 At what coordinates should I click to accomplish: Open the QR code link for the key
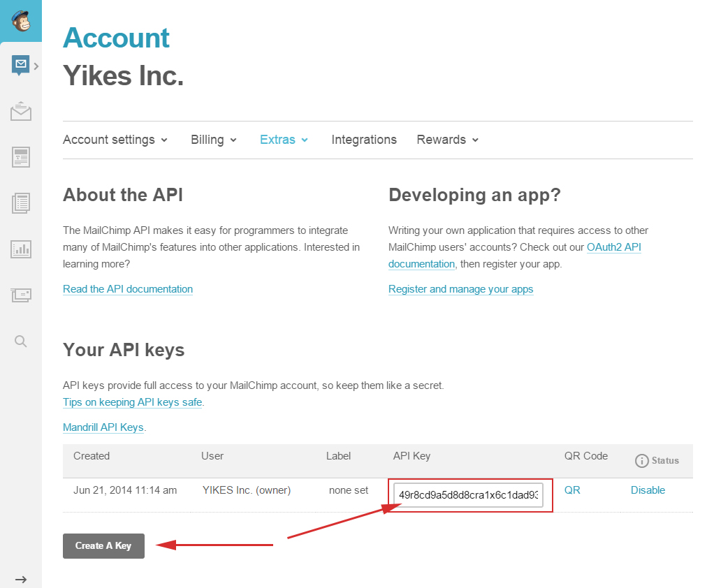tap(572, 490)
